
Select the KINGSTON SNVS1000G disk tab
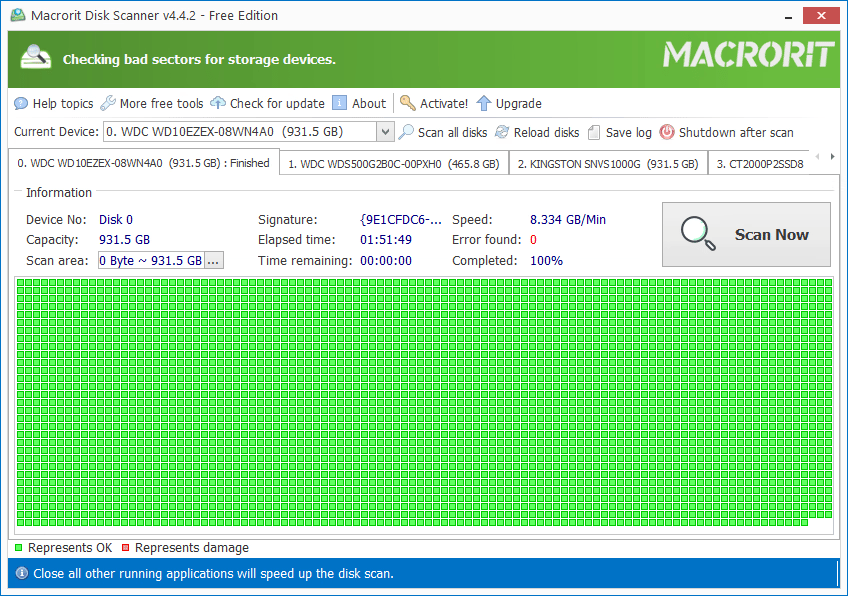607,163
